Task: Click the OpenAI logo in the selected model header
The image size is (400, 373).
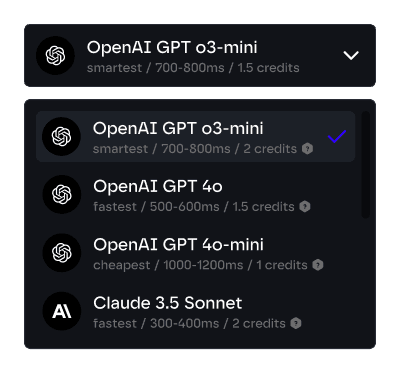Action: click(55, 55)
